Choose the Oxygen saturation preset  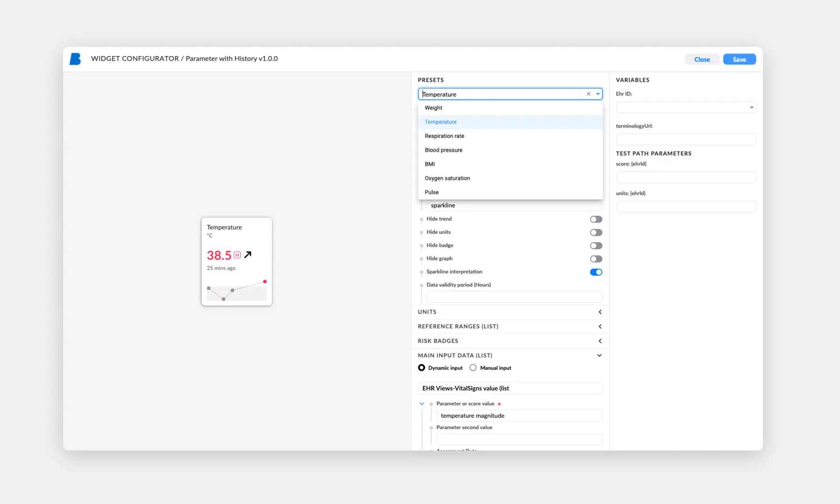(x=510, y=178)
